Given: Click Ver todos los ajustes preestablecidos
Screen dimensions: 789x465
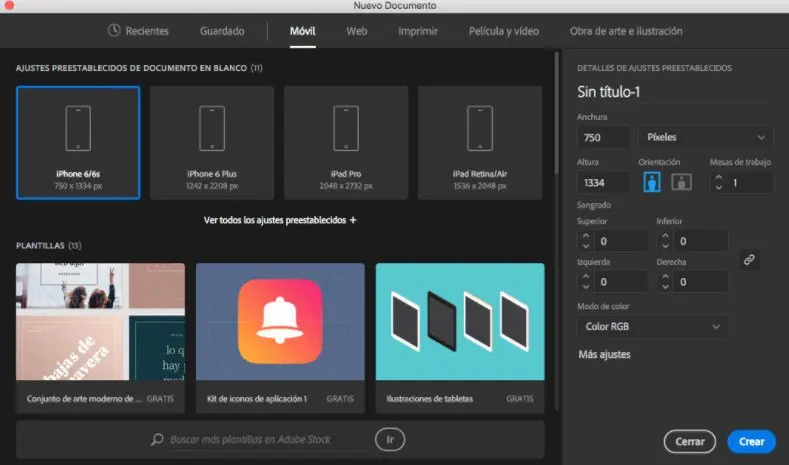Looking at the screenshot, I should click(x=280, y=219).
